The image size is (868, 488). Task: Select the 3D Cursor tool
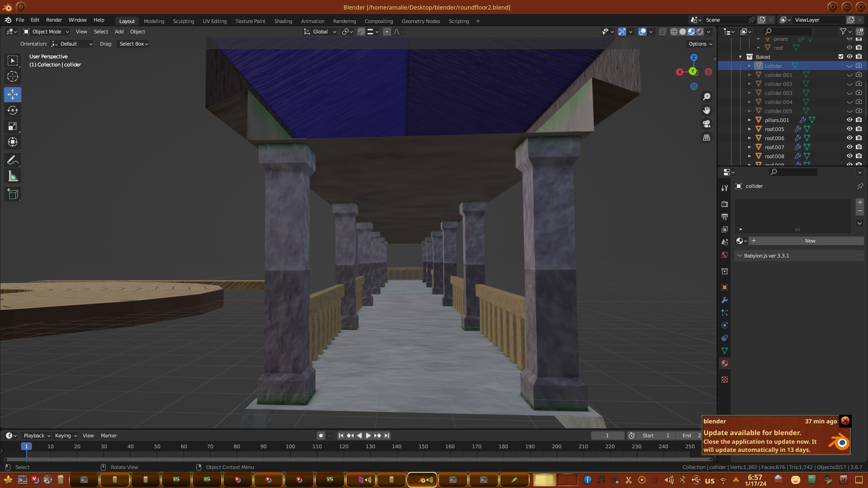click(x=13, y=76)
